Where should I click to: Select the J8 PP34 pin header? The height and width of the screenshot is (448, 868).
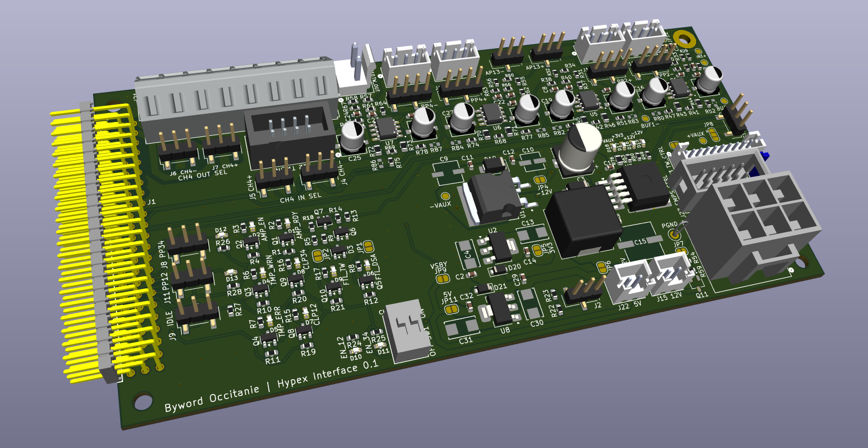pos(187,243)
